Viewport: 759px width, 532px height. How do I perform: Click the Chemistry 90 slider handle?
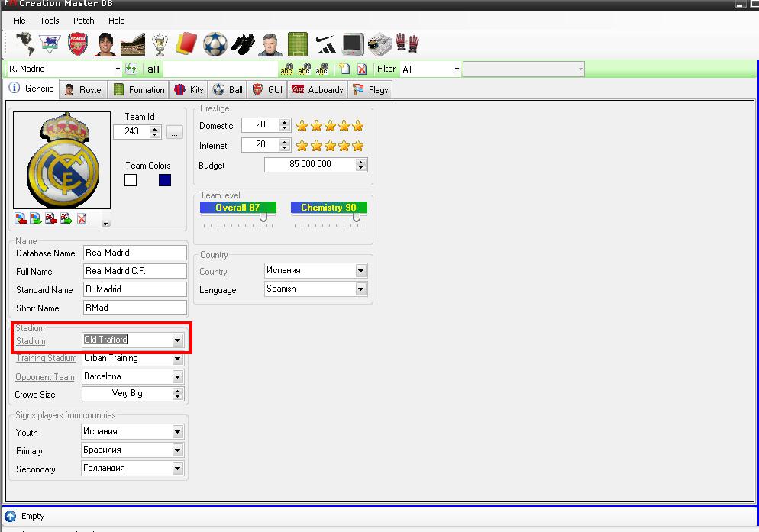tap(357, 218)
